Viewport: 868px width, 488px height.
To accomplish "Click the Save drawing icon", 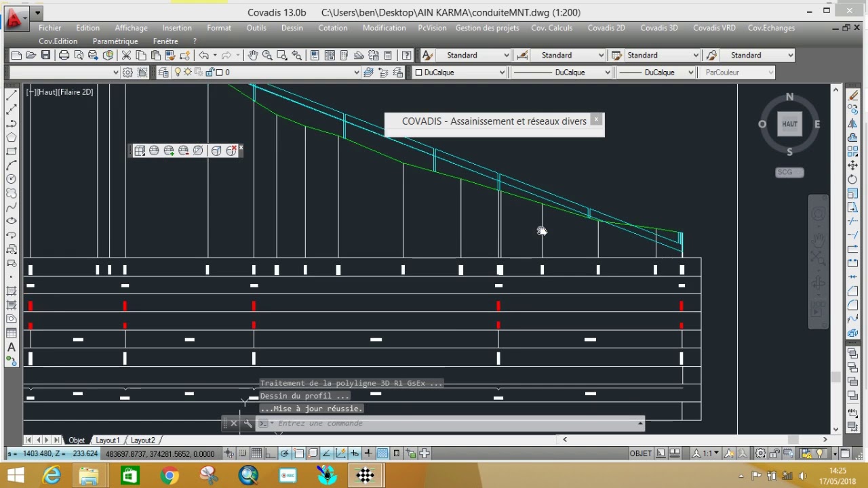I will [x=45, y=56].
